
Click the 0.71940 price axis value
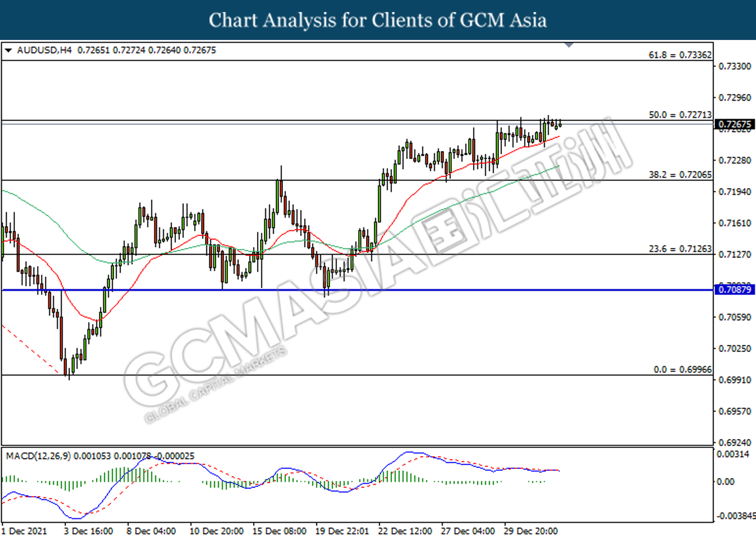point(734,192)
